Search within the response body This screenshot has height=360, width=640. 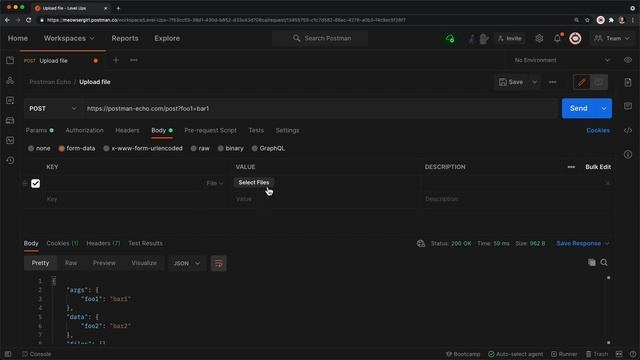[604, 262]
